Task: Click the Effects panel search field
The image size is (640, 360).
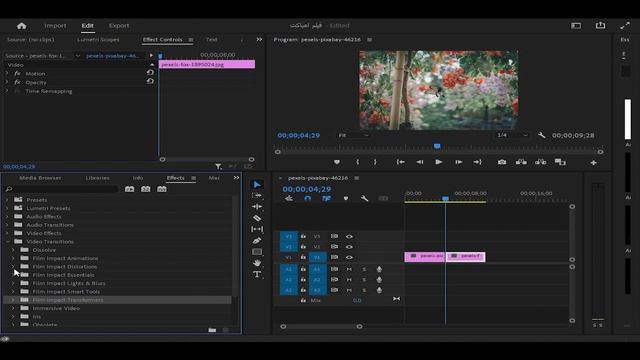Action: (61, 189)
